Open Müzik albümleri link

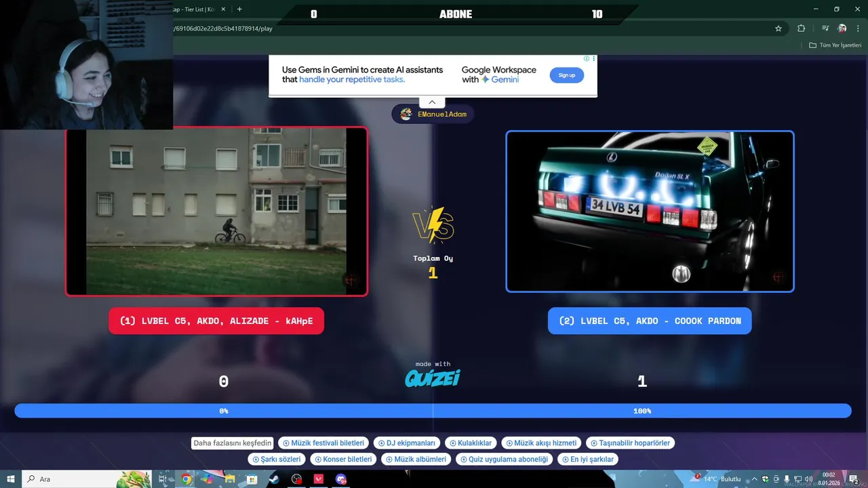coord(416,460)
